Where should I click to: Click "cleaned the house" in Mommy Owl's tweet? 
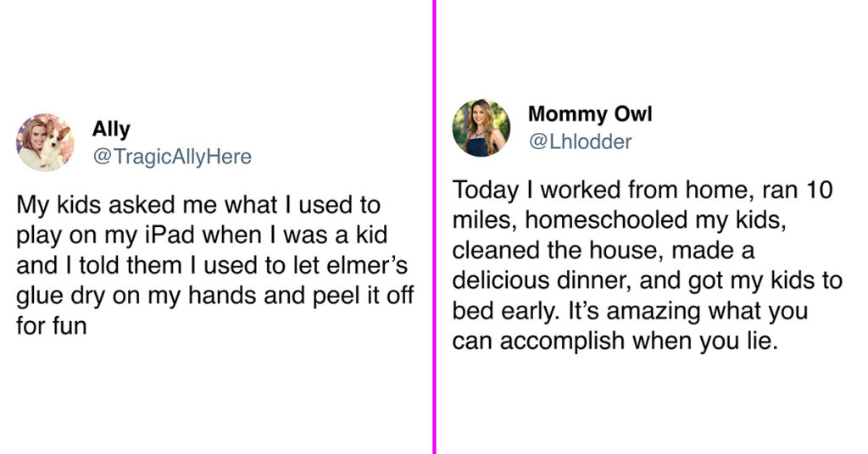pyautogui.click(x=558, y=251)
